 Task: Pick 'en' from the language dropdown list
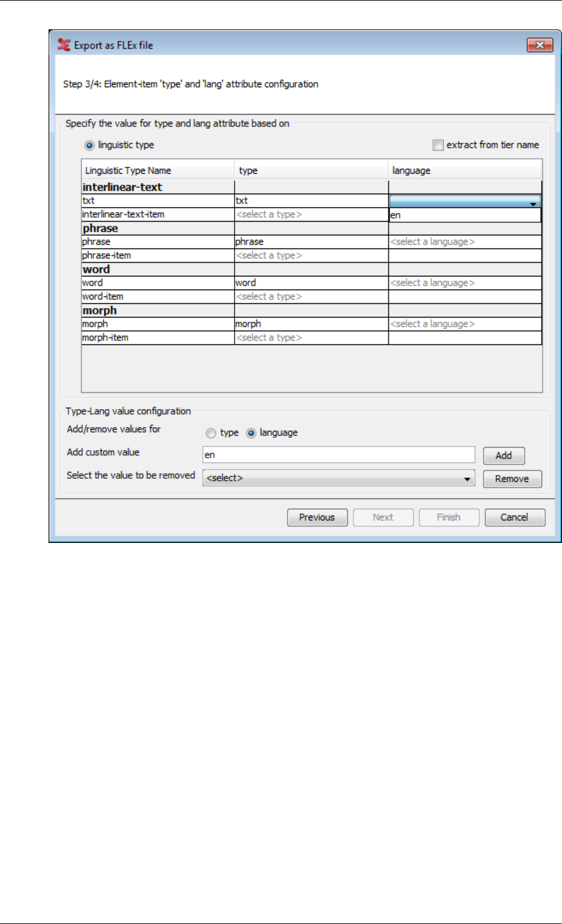click(x=465, y=215)
